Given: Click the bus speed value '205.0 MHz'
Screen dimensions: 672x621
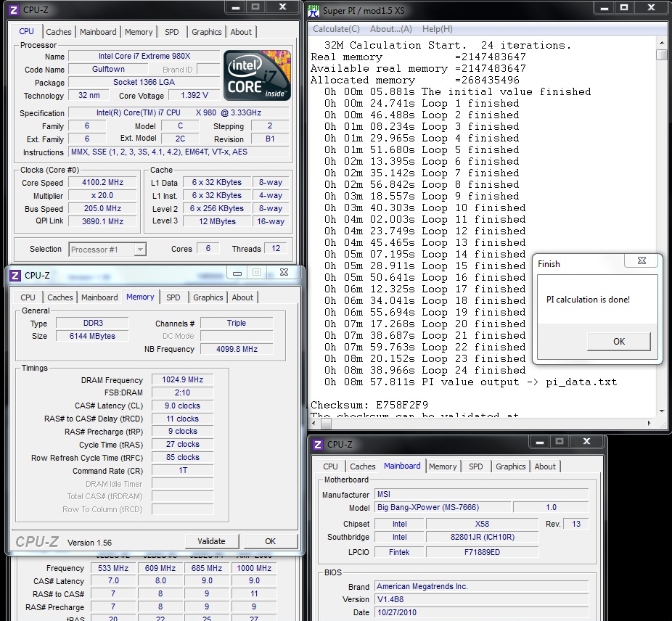Looking at the screenshot, I should coord(103,209).
